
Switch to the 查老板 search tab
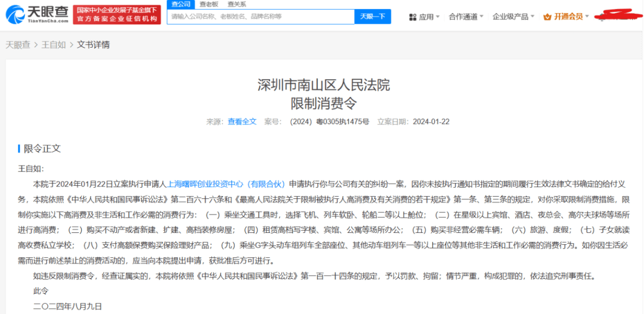point(209,4)
